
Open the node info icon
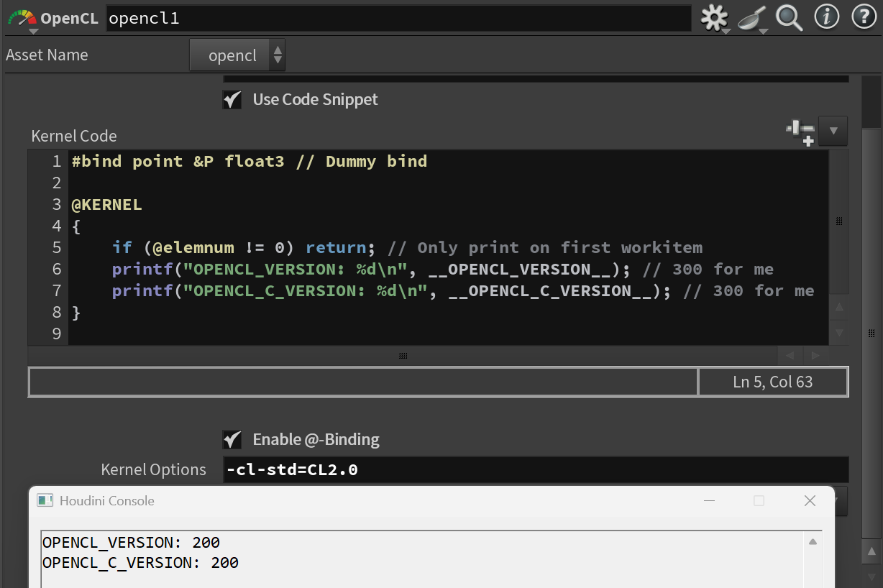[827, 17]
